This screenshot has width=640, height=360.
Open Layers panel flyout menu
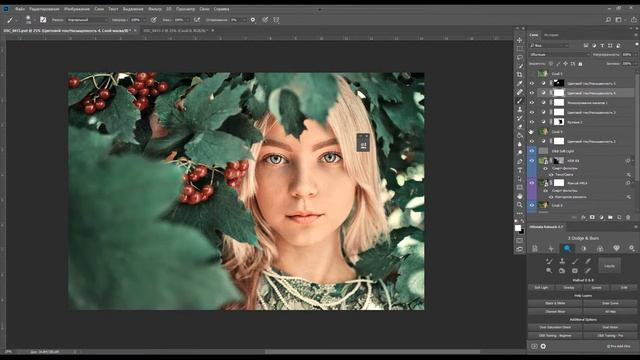(636, 35)
